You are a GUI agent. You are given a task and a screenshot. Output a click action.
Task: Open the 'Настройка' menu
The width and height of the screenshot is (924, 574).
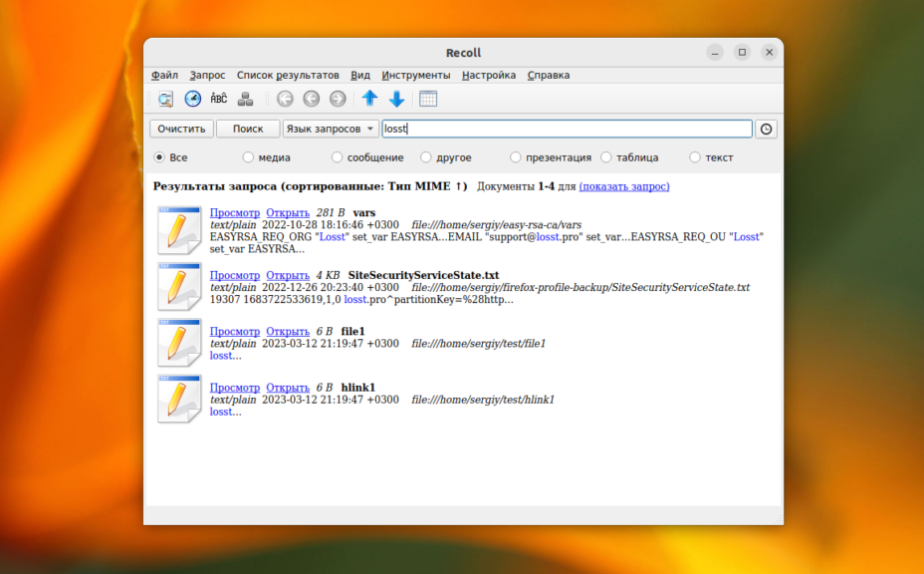(x=489, y=75)
